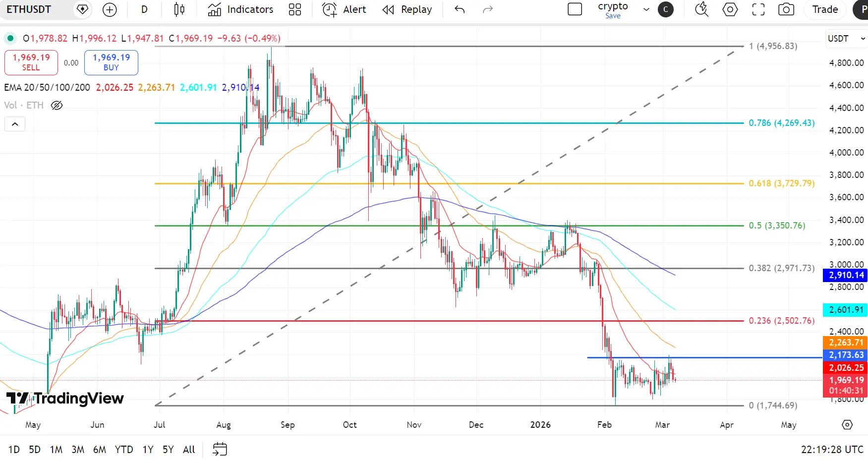The image size is (868, 461).
Task: Click the EMA 20 value 2,026.25 in legend
Action: [x=115, y=88]
